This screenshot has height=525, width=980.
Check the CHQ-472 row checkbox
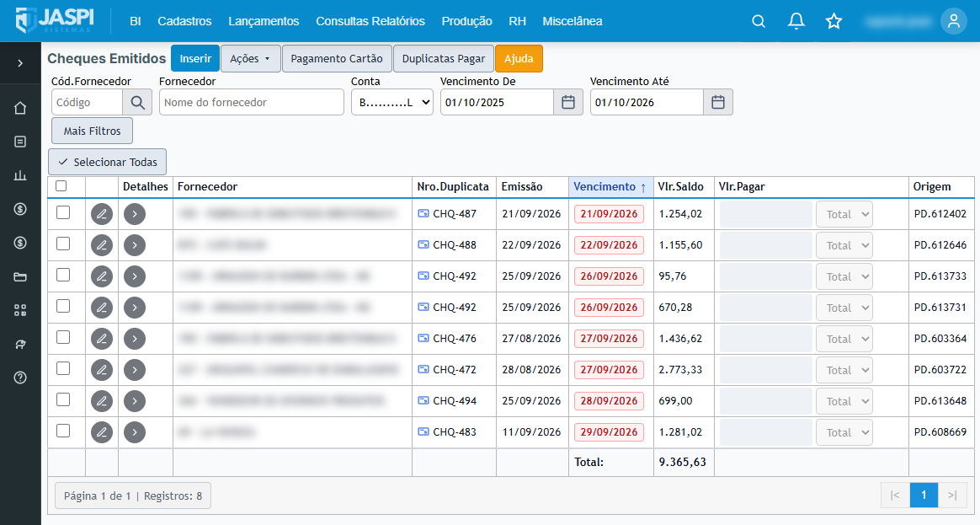point(63,368)
